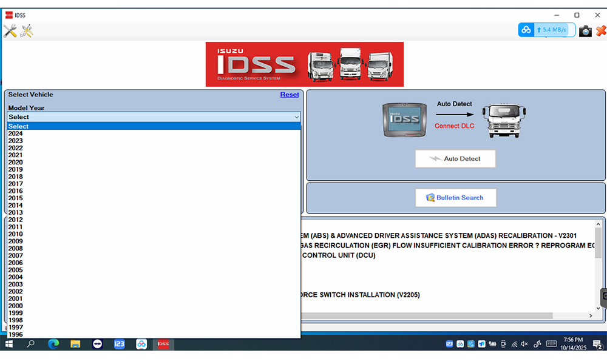Open File Explorer from the taskbar
The height and width of the screenshot is (364, 607).
click(75, 344)
